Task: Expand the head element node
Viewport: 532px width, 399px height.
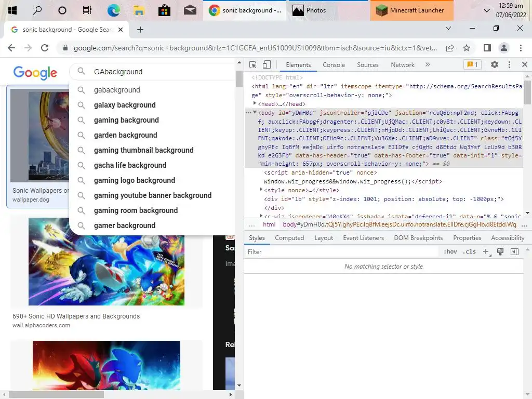Action: (x=255, y=103)
